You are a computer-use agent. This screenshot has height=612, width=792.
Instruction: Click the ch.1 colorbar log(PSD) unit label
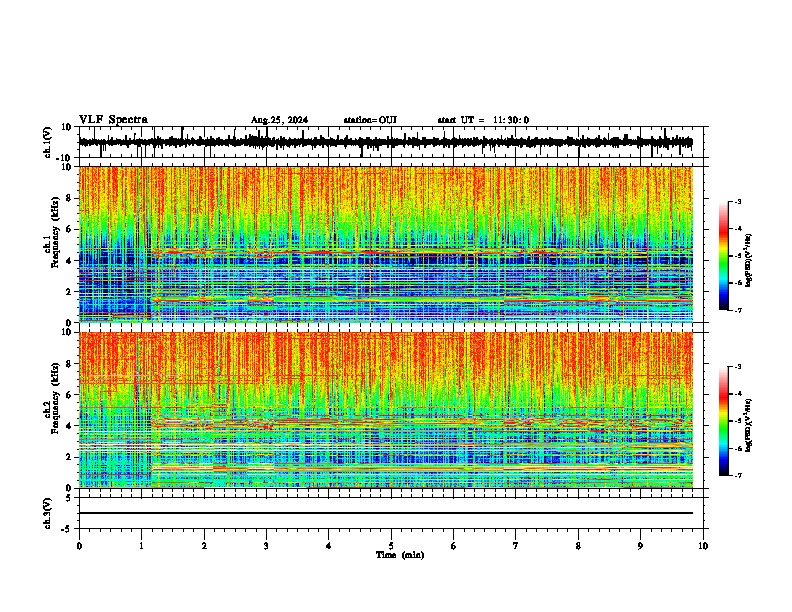tap(750, 260)
